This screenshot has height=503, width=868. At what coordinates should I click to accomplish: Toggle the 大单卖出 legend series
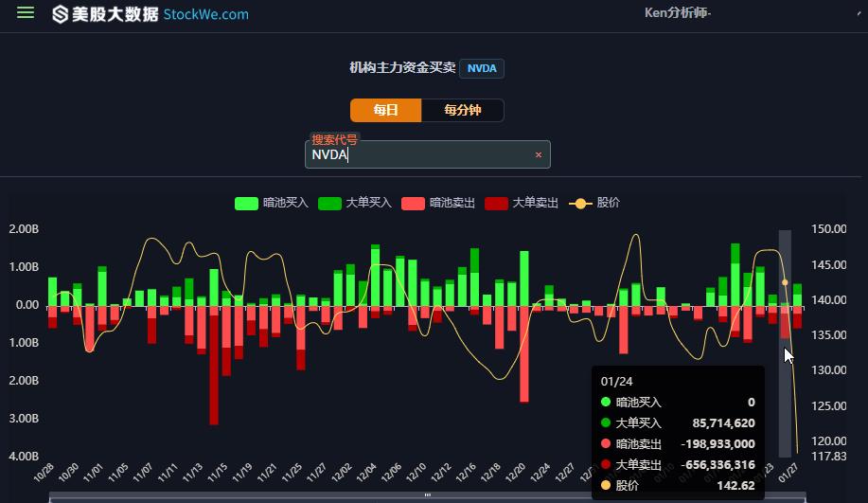(522, 204)
